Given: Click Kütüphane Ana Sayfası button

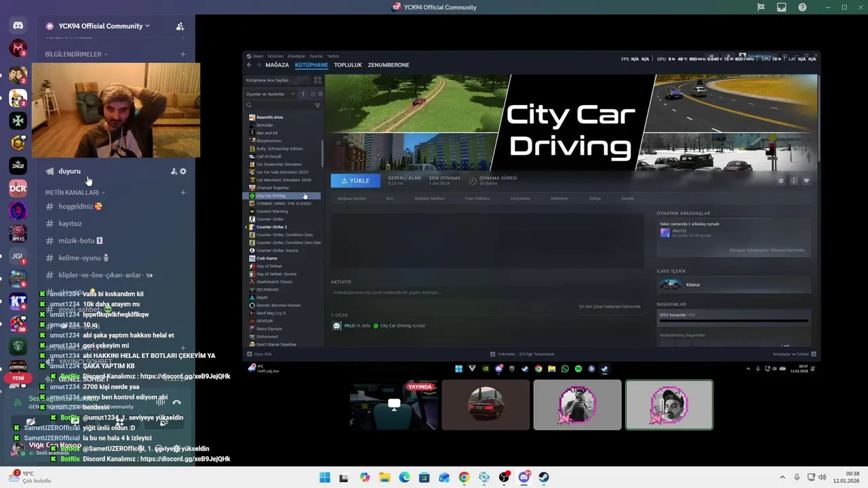Looking at the screenshot, I should coord(277,80).
